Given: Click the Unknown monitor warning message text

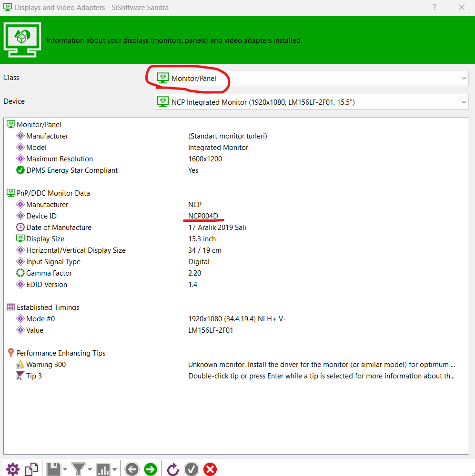Looking at the screenshot, I should pyautogui.click(x=321, y=365).
